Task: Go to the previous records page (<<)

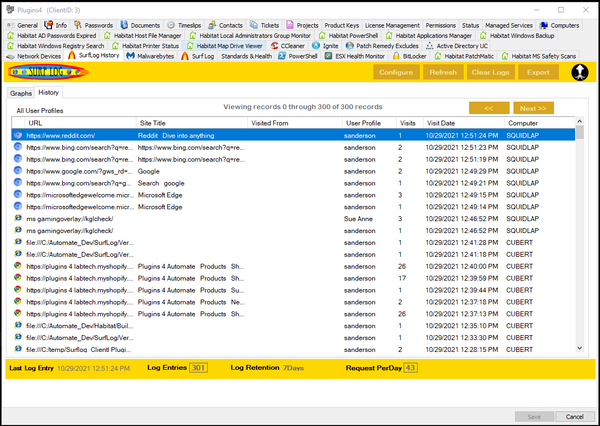Action: [x=489, y=108]
